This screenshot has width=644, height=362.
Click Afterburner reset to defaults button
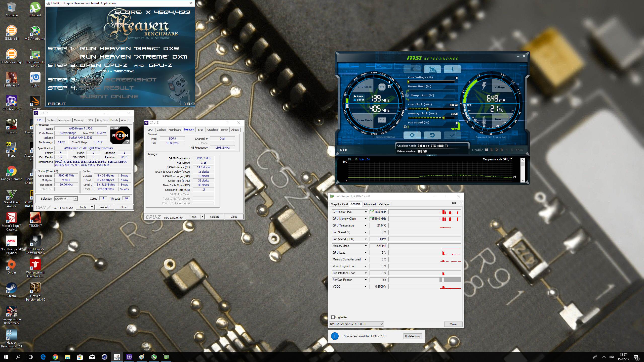(x=432, y=135)
